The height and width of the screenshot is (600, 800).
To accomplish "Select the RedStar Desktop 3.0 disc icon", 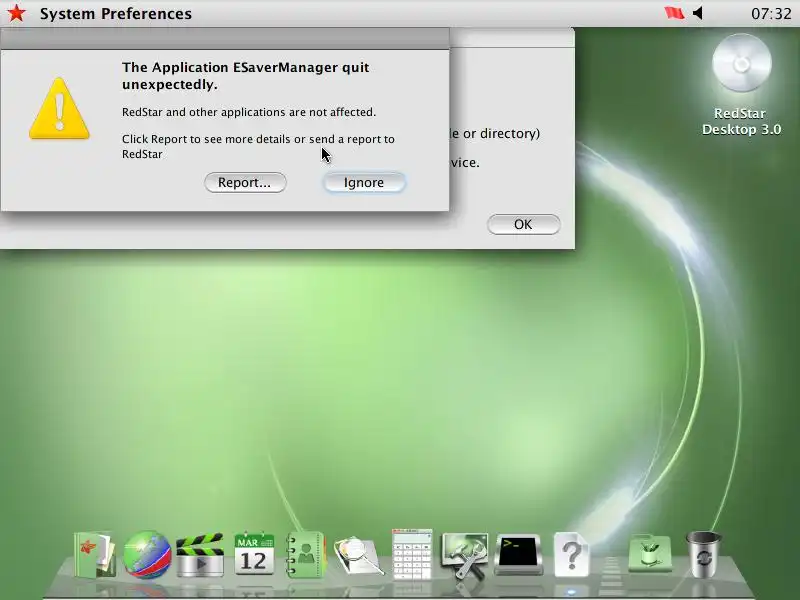I will click(742, 63).
